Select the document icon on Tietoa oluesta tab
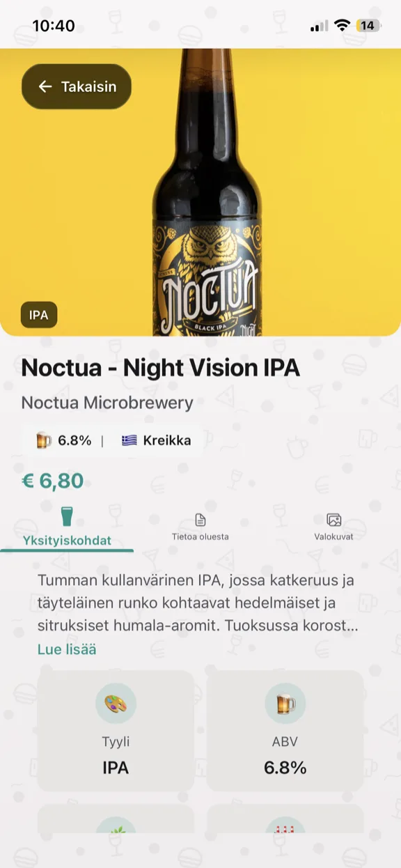401x868 pixels. click(x=200, y=518)
